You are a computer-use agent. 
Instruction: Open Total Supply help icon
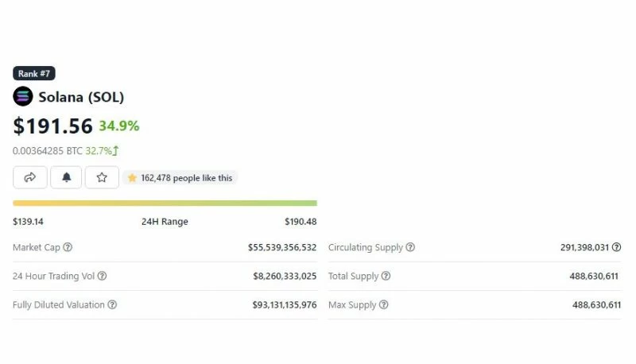pyautogui.click(x=386, y=276)
